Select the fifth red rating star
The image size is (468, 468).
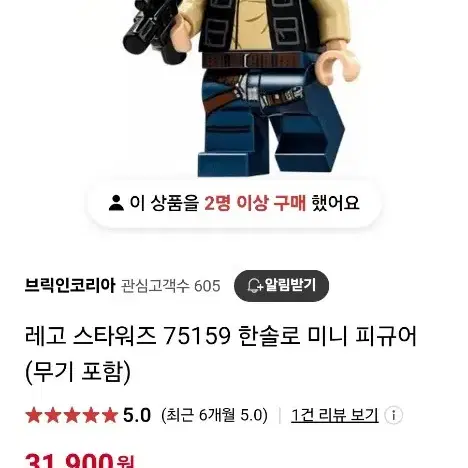pyautogui.click(x=110, y=416)
